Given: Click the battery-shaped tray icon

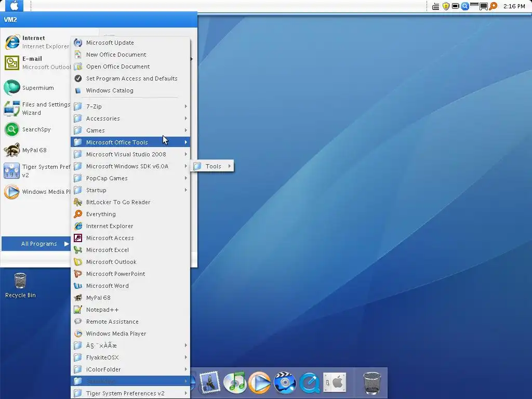Looking at the screenshot, I should tap(455, 6).
